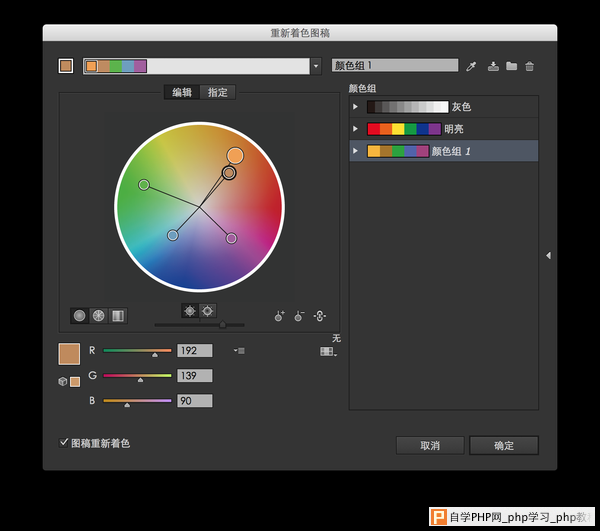The height and width of the screenshot is (531, 600).
Task: Toggle link harmony colors icon
Action: pos(320,316)
